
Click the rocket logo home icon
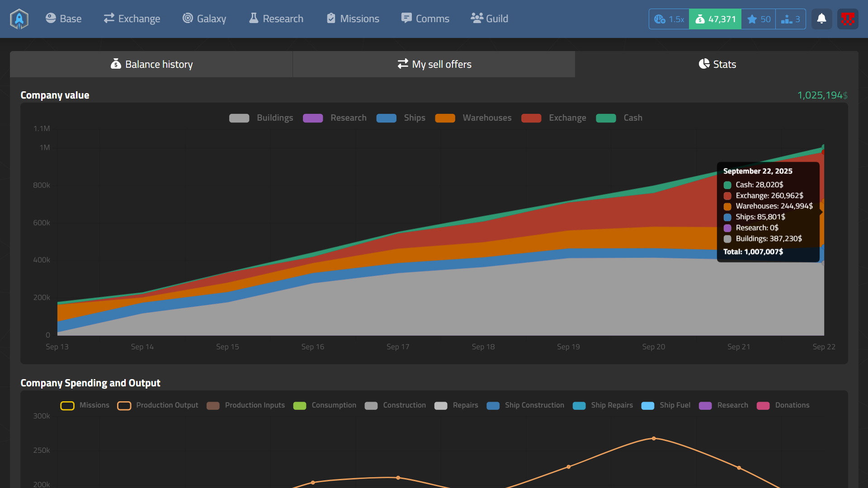19,19
